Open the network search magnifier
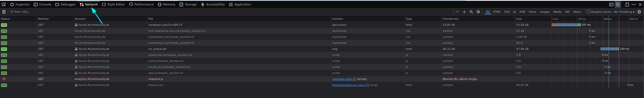Image resolution: width=644 pixels, height=98 pixels. [x=471, y=12]
